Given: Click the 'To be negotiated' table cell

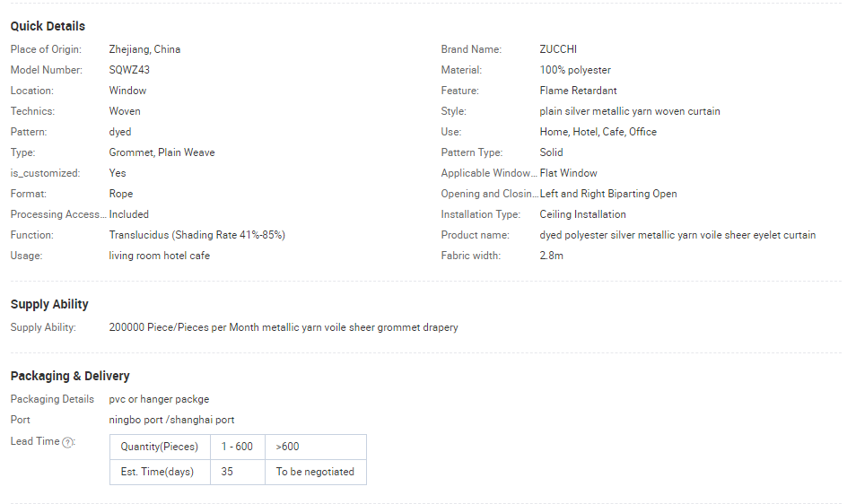Looking at the screenshot, I should click(315, 472).
